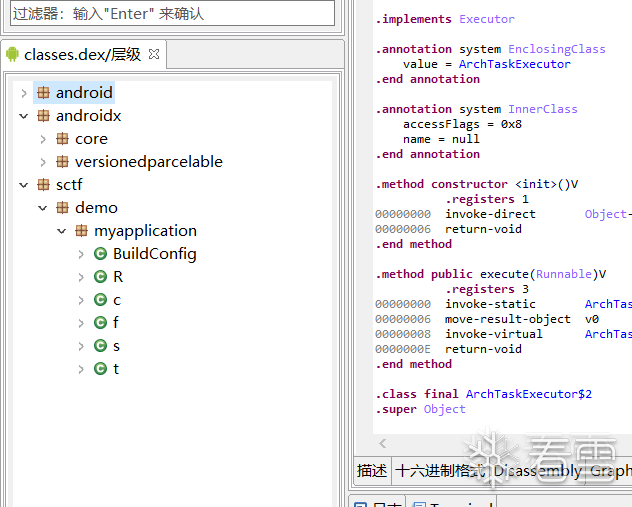Click the move-result-object instruction line
This screenshot has width=632, height=507.
[x=487, y=319]
